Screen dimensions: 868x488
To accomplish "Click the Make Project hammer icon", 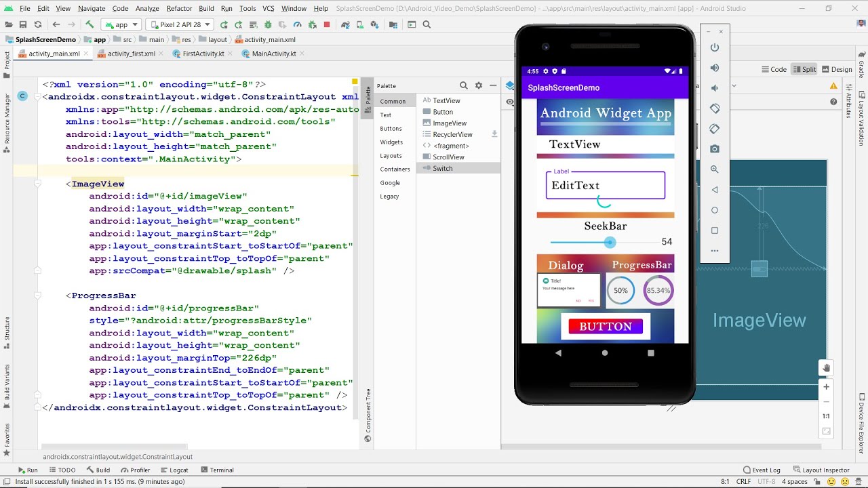I will (x=90, y=24).
